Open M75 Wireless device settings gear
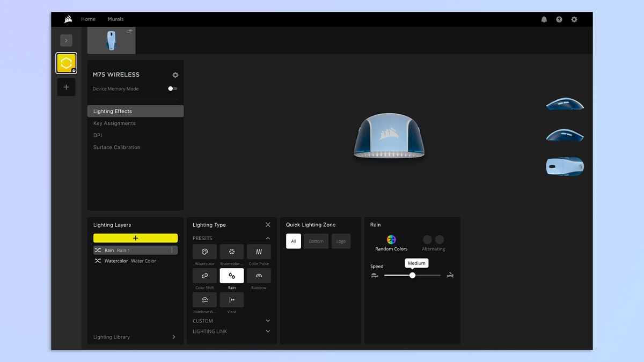This screenshot has width=644, height=362. [175, 75]
